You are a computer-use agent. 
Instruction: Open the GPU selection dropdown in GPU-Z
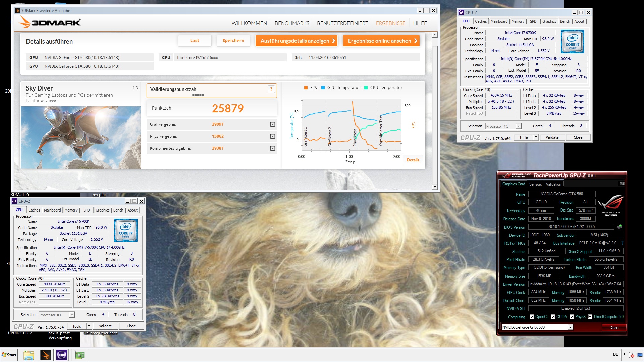point(571,327)
